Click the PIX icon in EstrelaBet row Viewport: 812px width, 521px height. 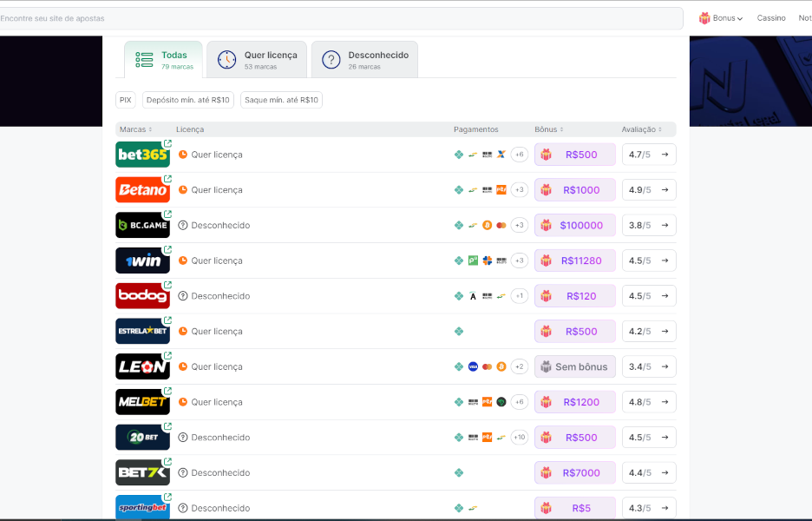pyautogui.click(x=459, y=331)
